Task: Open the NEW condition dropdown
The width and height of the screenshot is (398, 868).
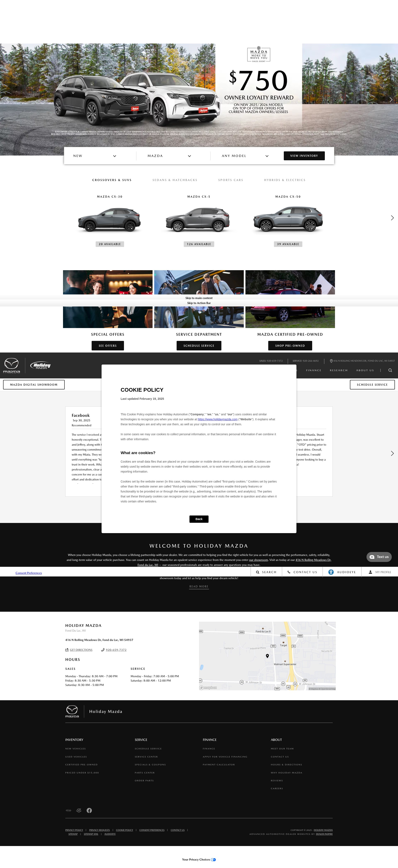Action: point(95,156)
